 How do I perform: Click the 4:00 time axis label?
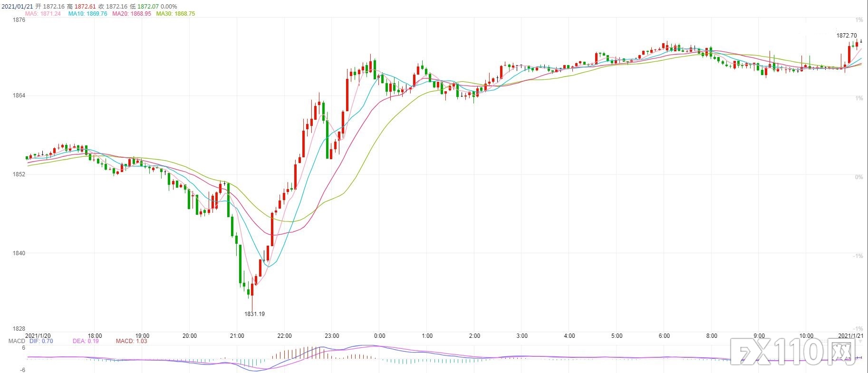point(569,336)
